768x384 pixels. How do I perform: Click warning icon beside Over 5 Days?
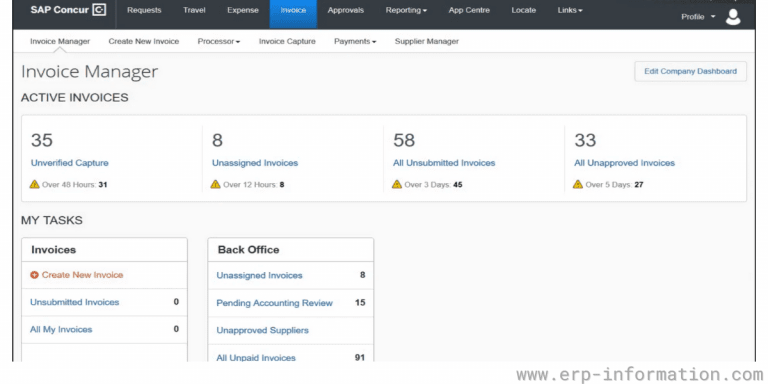pyautogui.click(x=578, y=184)
